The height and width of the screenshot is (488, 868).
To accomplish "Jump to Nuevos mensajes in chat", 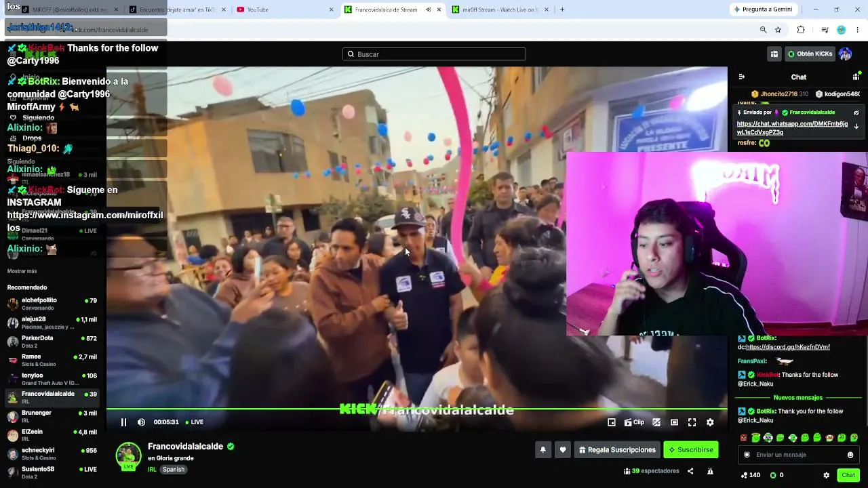I will click(x=797, y=398).
